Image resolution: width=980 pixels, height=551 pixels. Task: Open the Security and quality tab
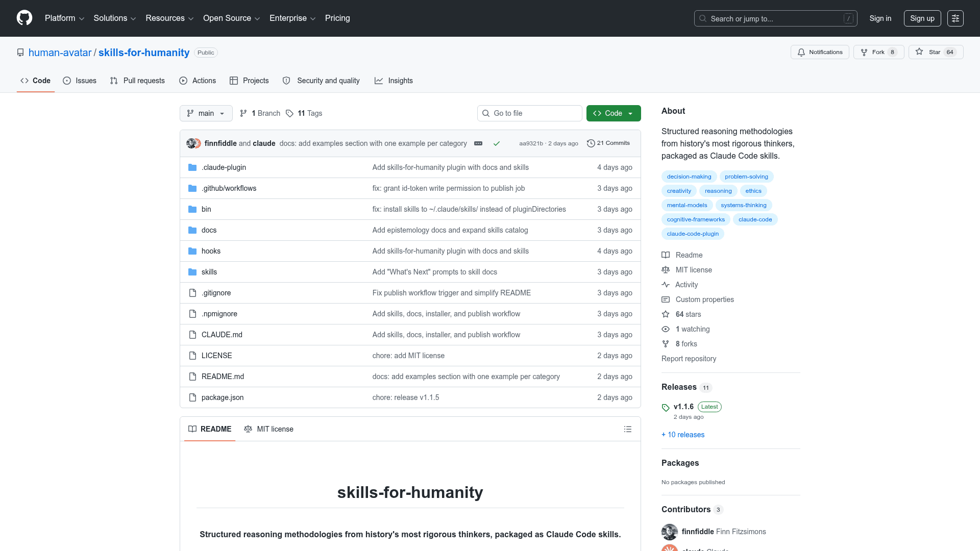coord(321,81)
